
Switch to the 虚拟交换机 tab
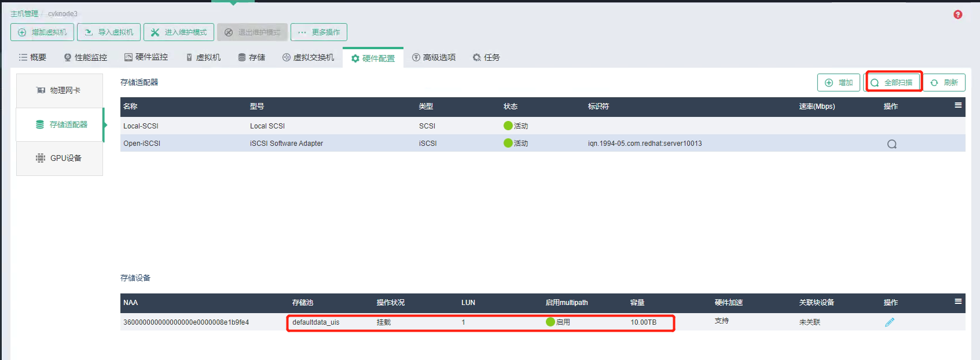[308, 57]
